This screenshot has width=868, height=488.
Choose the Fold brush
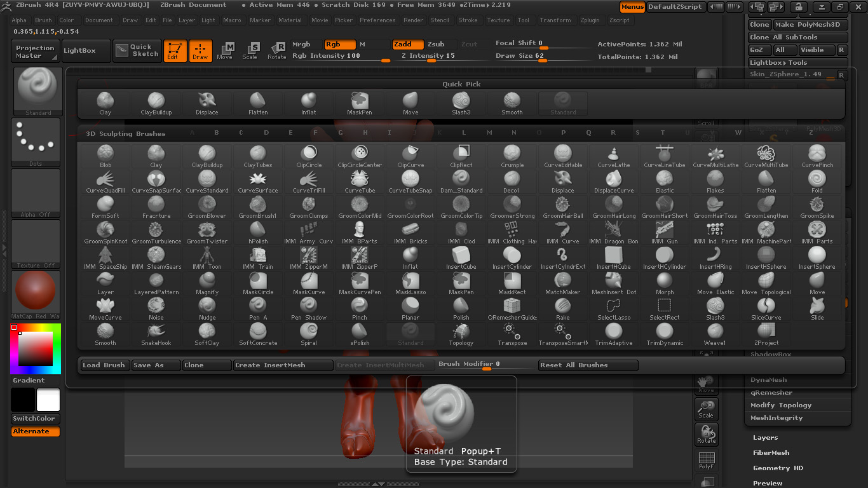[817, 182]
